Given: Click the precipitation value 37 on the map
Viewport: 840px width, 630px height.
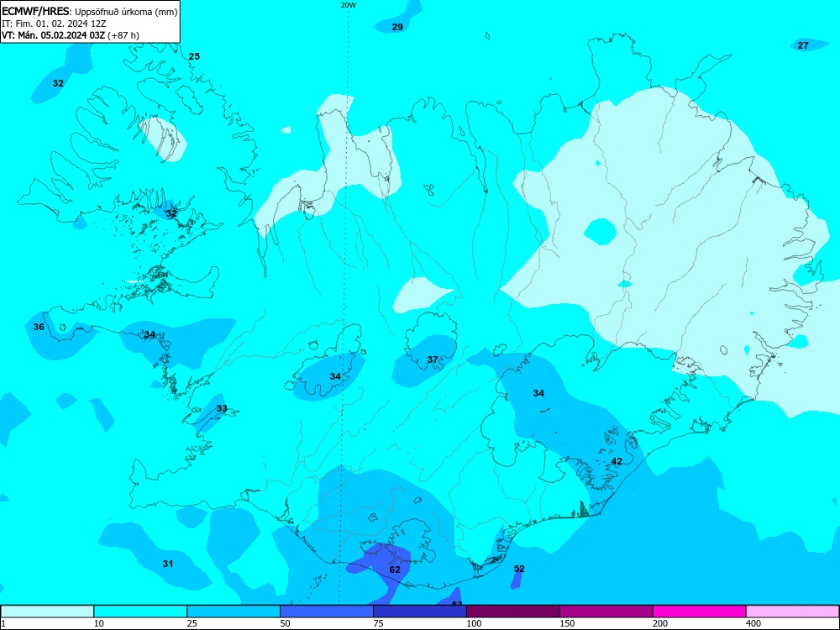Looking at the screenshot, I should (x=433, y=360).
